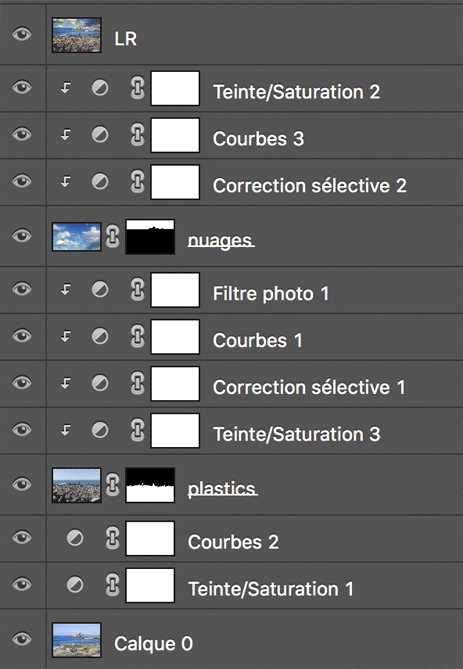Click the clipping arrow on Teinte/Saturation 3
463x669 pixels.
click(65, 430)
